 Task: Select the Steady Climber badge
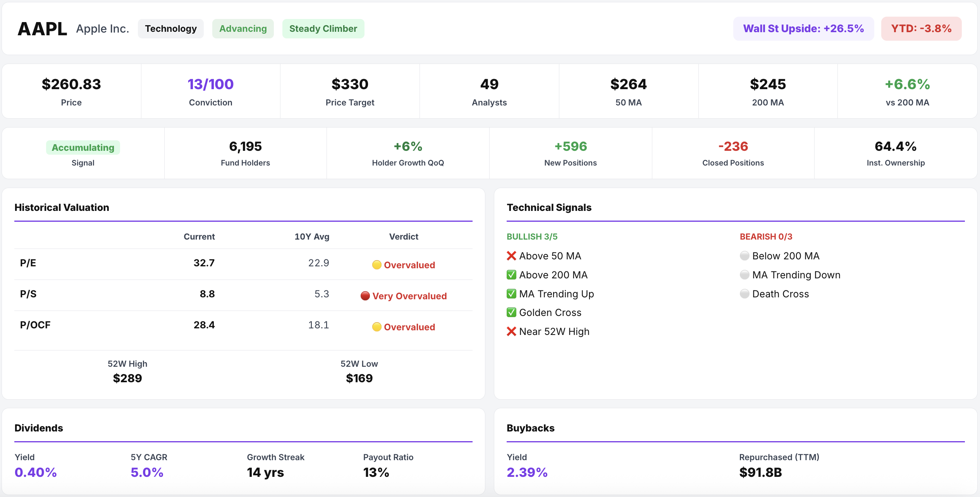point(323,29)
